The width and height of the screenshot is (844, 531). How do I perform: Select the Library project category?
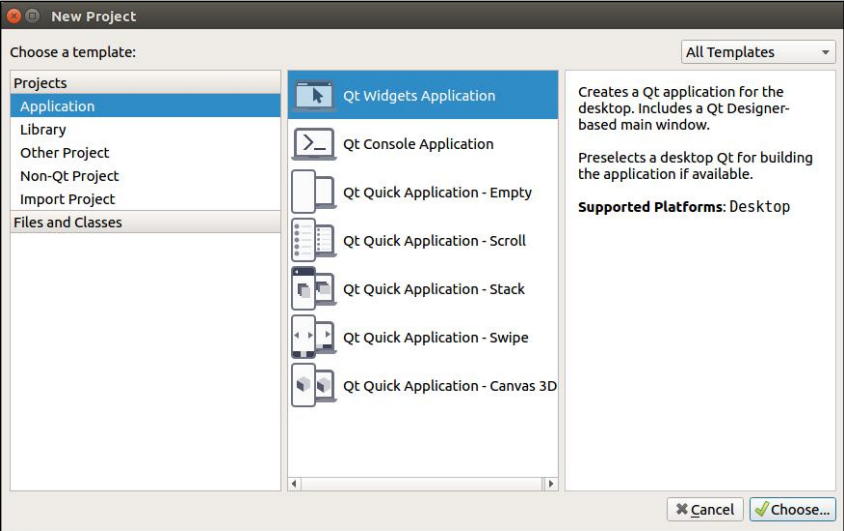(145, 129)
